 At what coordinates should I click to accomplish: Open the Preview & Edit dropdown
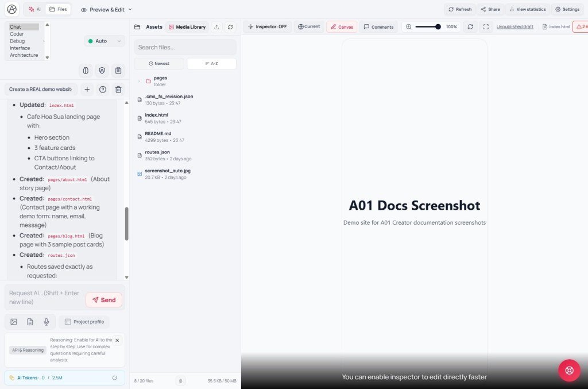(x=106, y=9)
